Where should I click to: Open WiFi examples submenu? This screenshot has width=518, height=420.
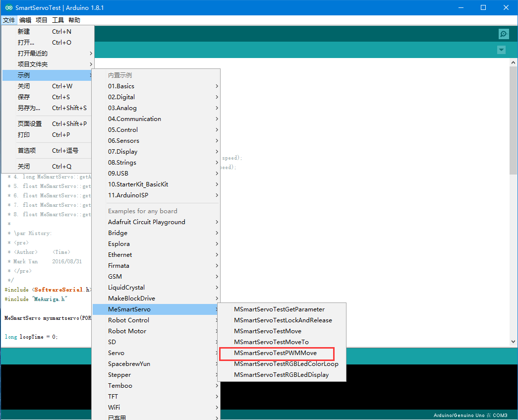(156, 407)
